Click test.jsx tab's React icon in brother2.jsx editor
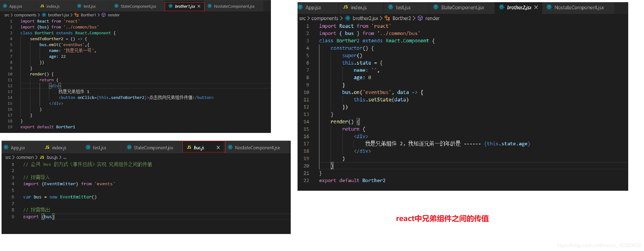Screen dimensions: 644x251 (x=391, y=7)
